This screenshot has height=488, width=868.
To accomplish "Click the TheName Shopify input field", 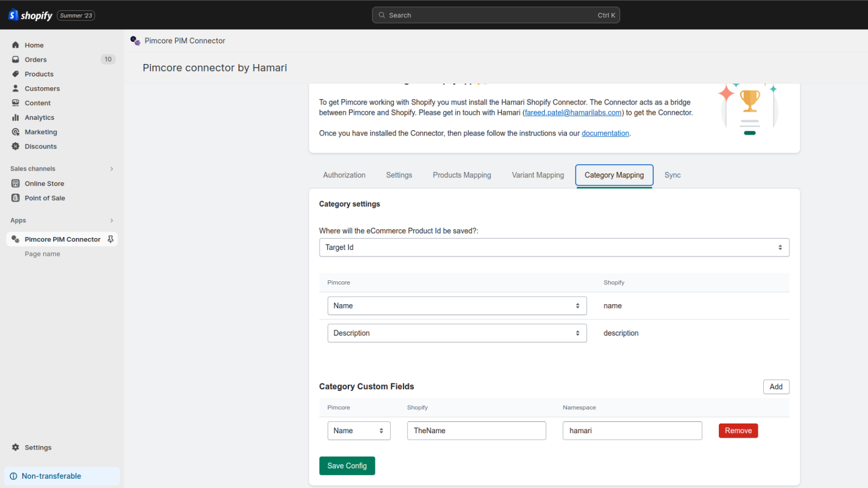I will (476, 431).
